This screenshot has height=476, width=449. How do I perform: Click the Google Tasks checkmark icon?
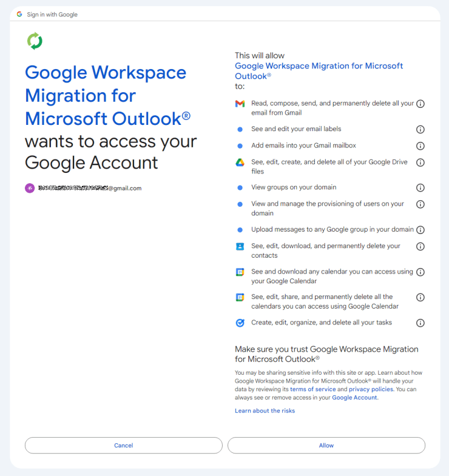tap(240, 323)
